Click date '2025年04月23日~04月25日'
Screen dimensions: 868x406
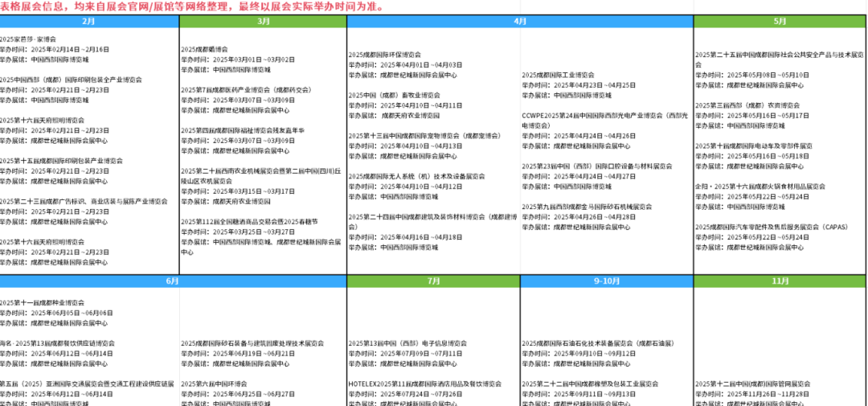[x=595, y=85]
